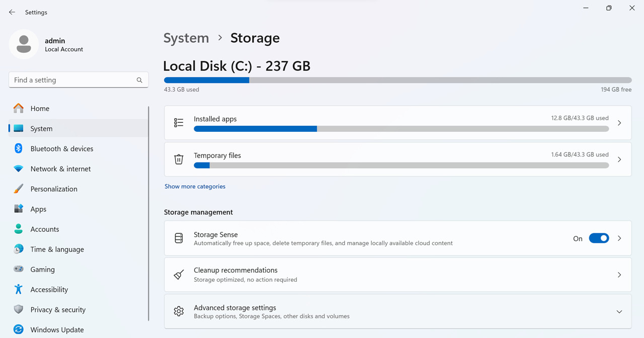
Task: Click the admin user avatar icon
Action: click(24, 44)
